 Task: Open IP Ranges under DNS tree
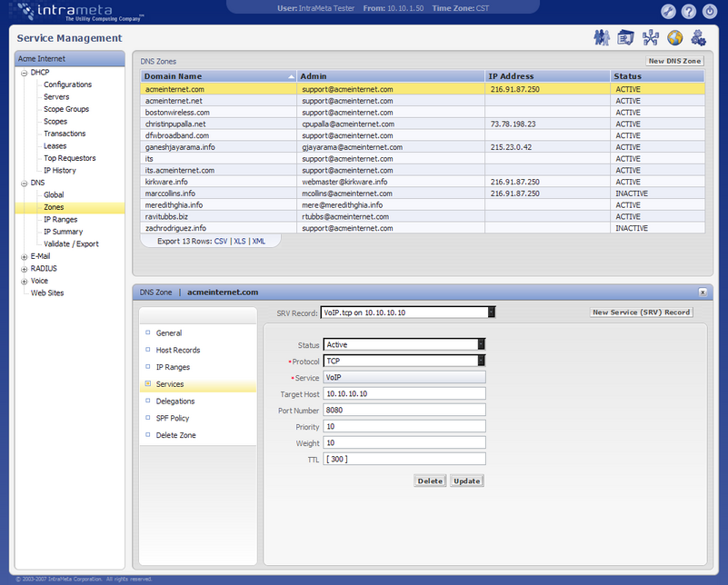tap(60, 220)
